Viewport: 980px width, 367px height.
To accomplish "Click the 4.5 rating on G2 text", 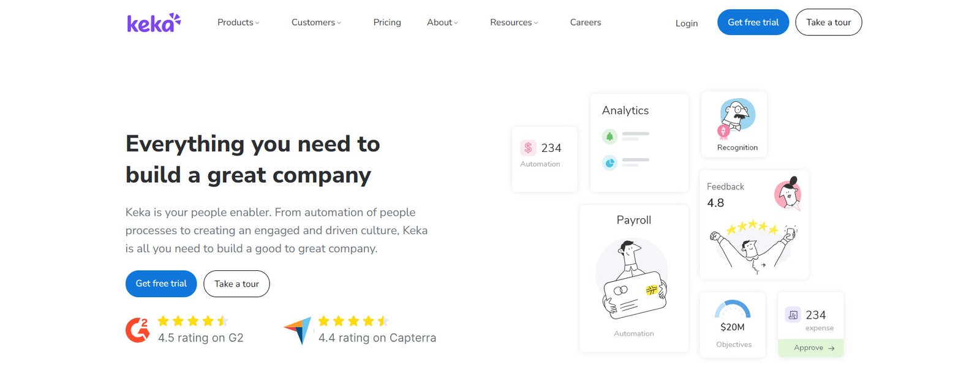I will (x=201, y=338).
